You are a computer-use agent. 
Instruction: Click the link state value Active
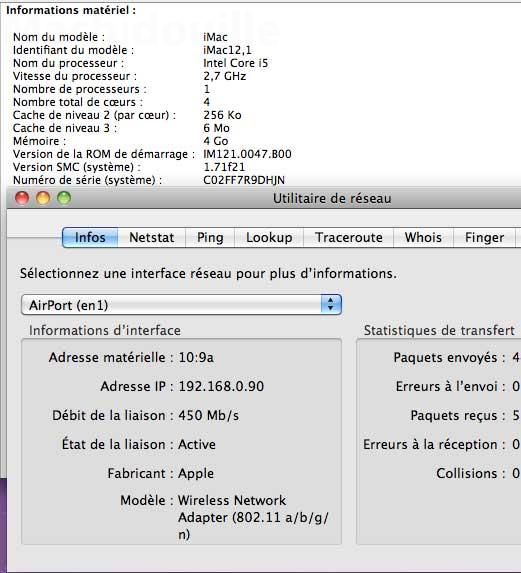(x=197, y=444)
